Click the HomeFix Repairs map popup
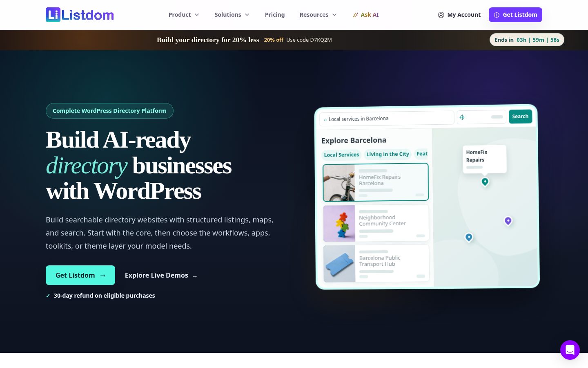The width and height of the screenshot is (588, 368). tap(485, 159)
